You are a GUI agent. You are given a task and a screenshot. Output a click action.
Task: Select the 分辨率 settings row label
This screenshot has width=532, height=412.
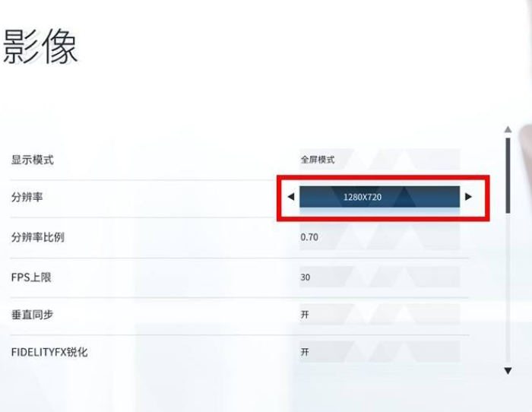point(27,197)
